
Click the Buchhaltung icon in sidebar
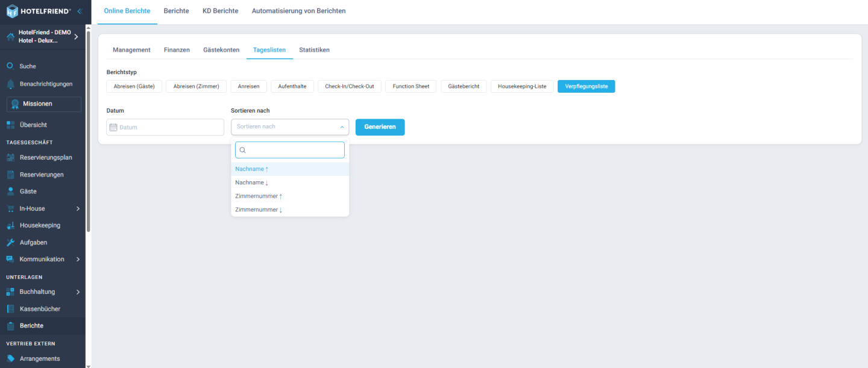click(10, 292)
